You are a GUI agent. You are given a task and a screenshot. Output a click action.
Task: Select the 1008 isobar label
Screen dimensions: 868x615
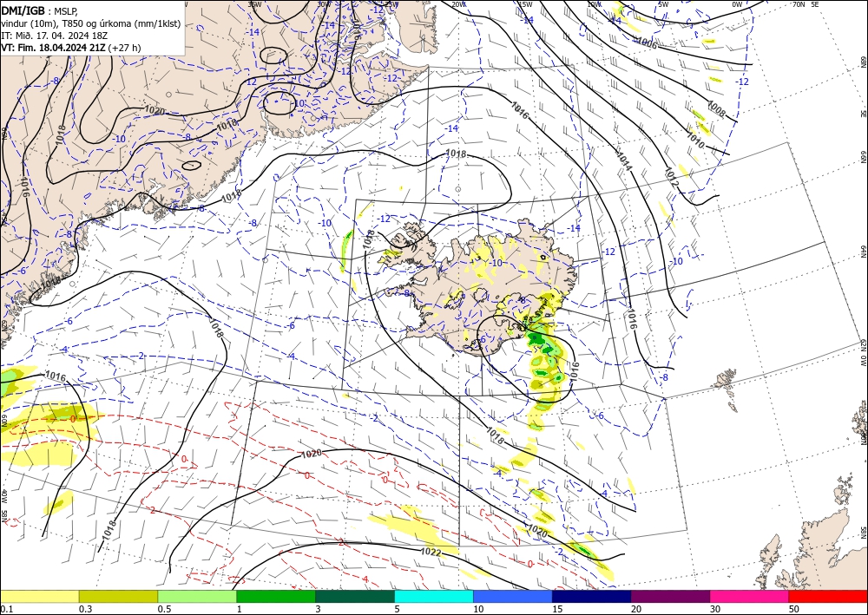[716, 109]
